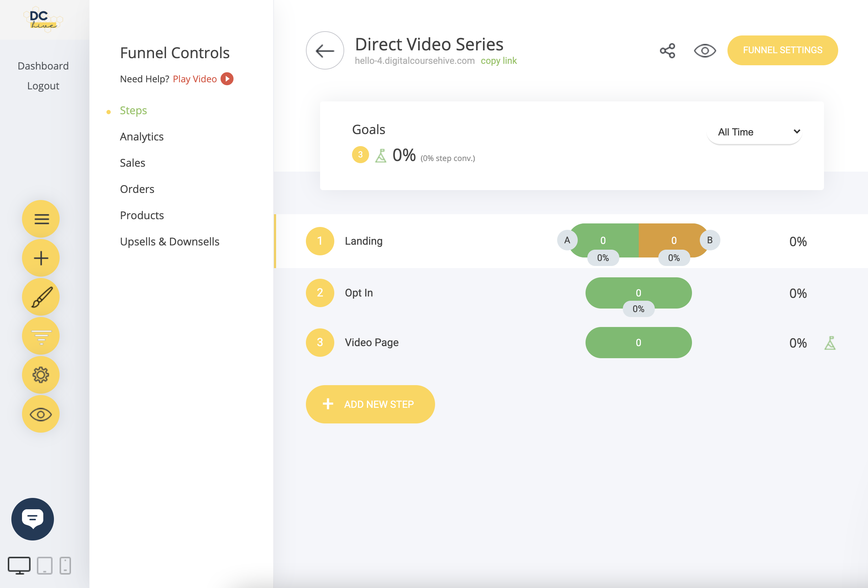Viewport: 868px width, 588px height.
Task: Switch to desktop device view
Action: point(19,565)
